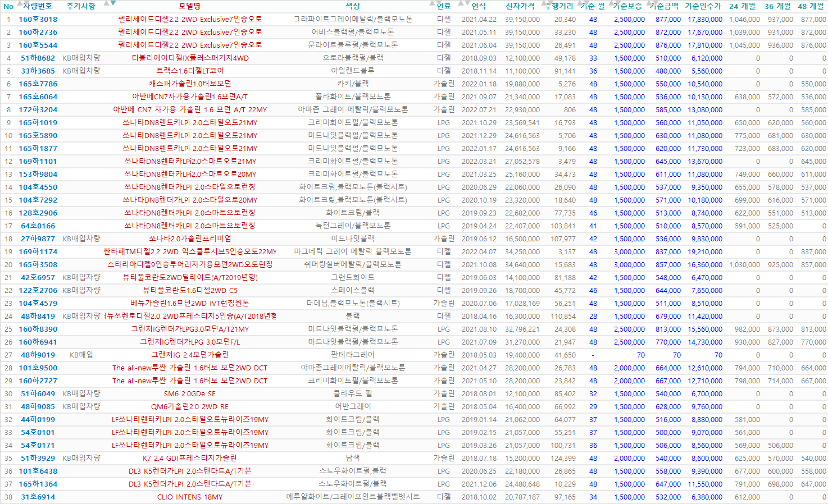This screenshot has height=504, width=828.
Task: Open vehicle number 169하1101
Action: (38, 161)
